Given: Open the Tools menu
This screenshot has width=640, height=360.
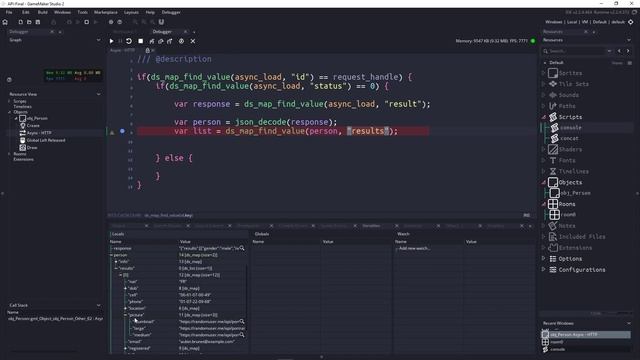Looking at the screenshot, I should coord(82,12).
